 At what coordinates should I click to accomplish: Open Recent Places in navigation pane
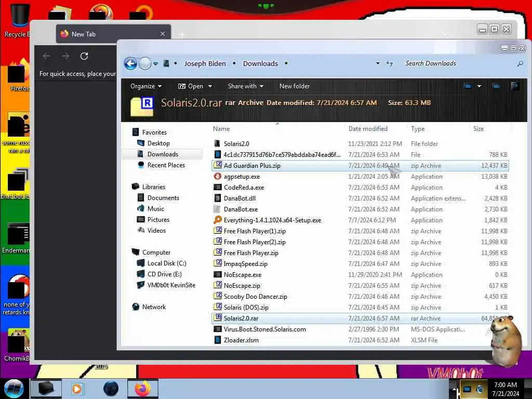(166, 165)
